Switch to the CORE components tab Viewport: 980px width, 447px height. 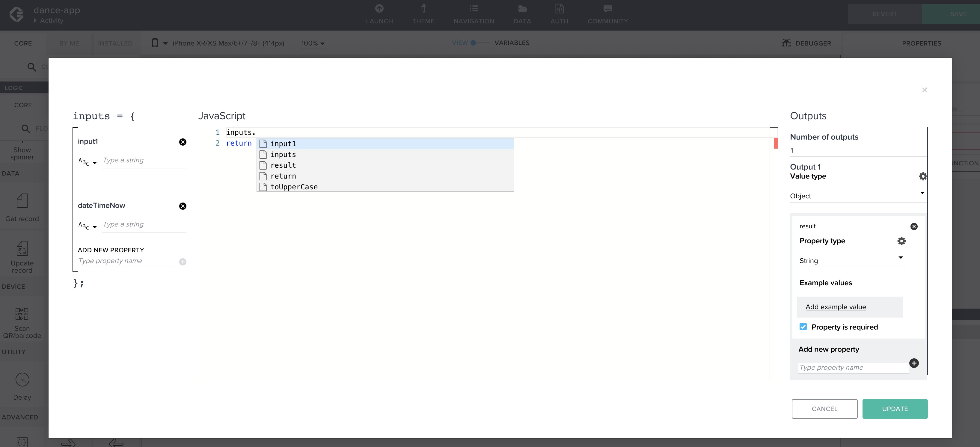tap(23, 43)
